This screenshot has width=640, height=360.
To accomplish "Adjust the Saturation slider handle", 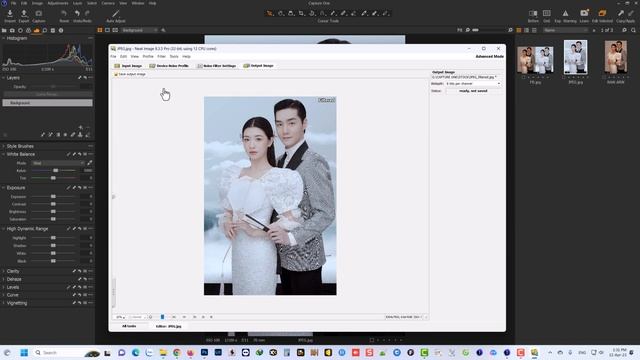I will tap(53, 219).
